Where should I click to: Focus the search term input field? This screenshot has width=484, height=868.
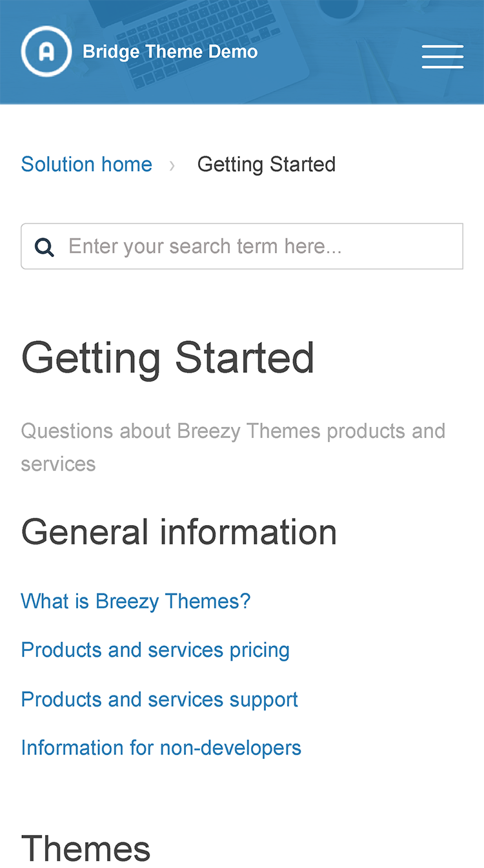pyautogui.click(x=242, y=246)
